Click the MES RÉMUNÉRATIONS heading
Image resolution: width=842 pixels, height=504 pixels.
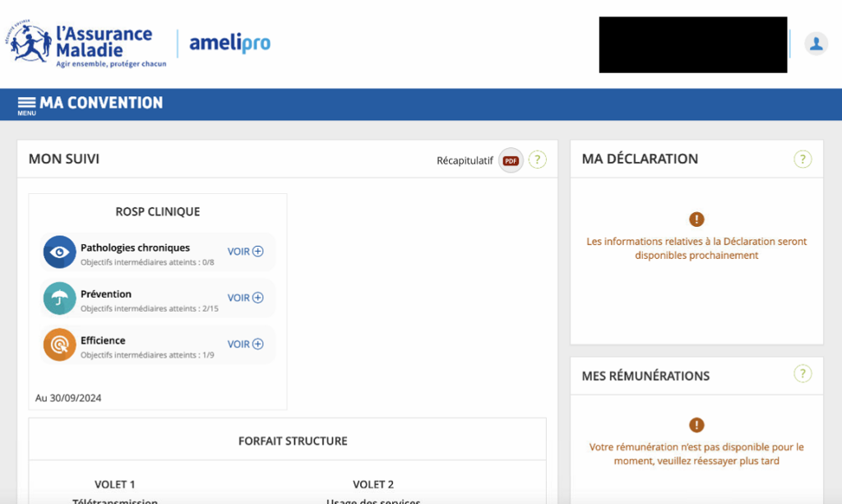click(x=645, y=376)
